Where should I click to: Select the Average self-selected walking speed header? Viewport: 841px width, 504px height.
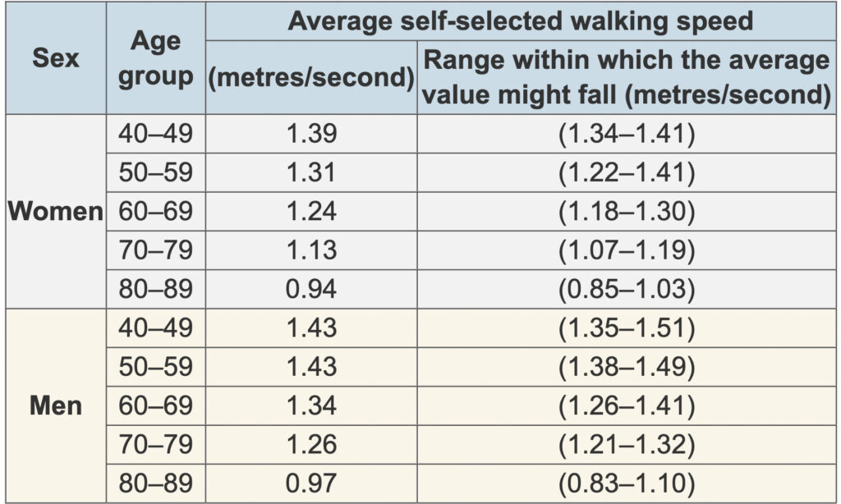(x=520, y=21)
